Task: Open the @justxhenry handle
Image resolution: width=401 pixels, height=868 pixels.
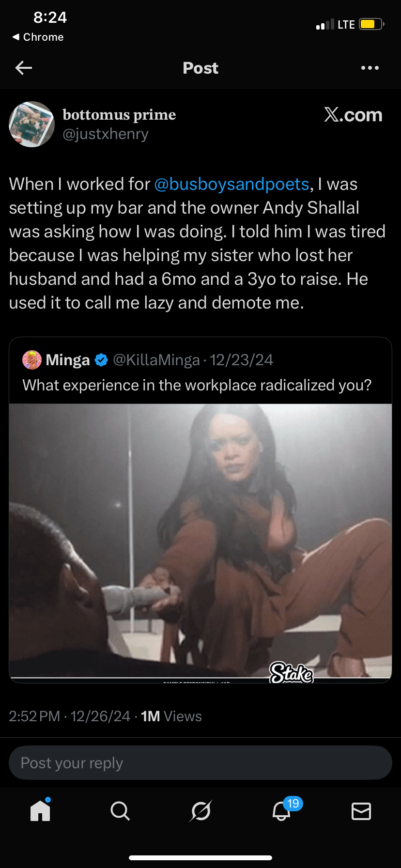Action: (106, 134)
